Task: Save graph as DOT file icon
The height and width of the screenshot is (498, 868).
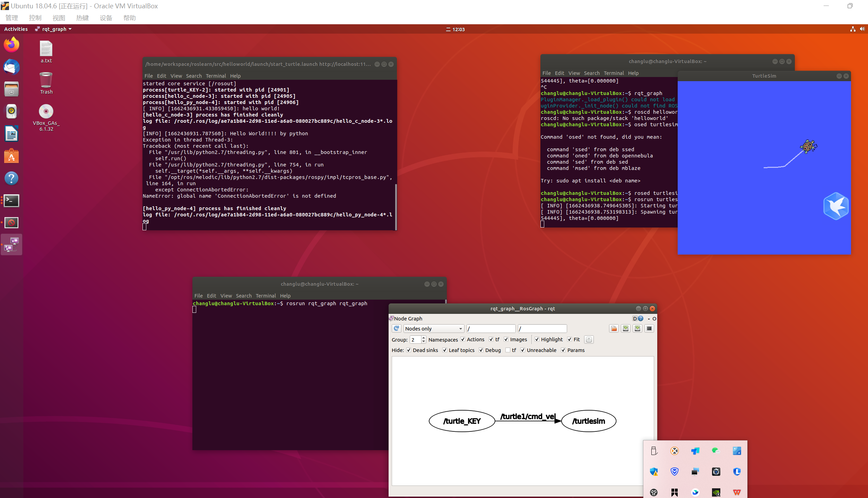Action: pyautogui.click(x=626, y=328)
